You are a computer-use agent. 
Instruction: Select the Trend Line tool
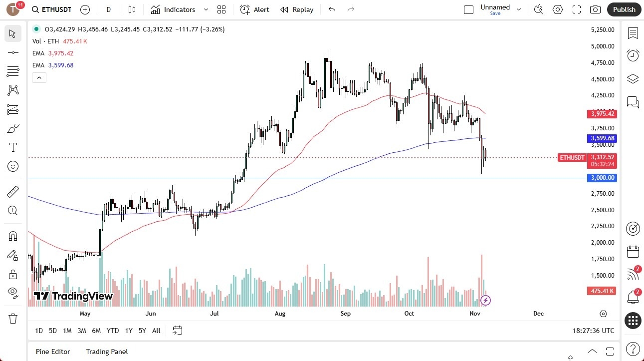13,52
